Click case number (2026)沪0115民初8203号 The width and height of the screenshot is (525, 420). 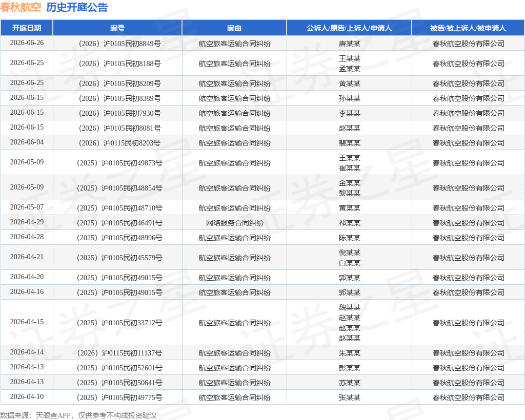click(x=119, y=143)
